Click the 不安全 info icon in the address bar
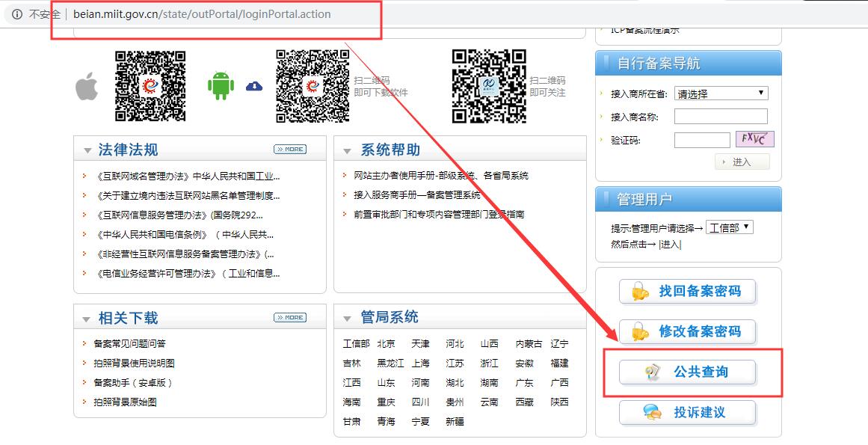This screenshot has height=445, width=868. (x=16, y=13)
